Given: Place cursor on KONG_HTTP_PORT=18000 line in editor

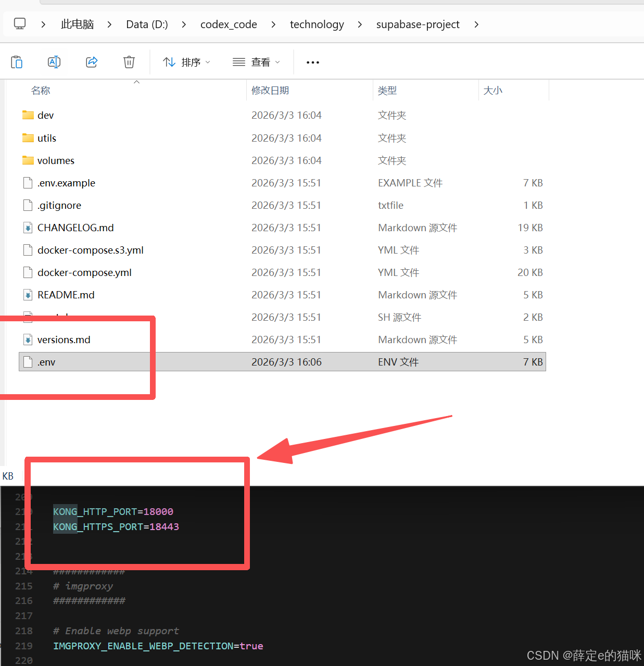Looking at the screenshot, I should click(113, 512).
